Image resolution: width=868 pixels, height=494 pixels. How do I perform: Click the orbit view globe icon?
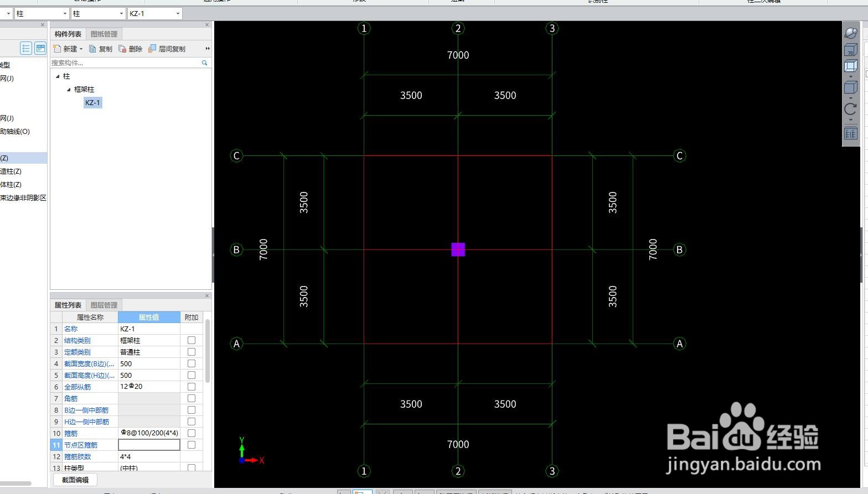[x=851, y=33]
